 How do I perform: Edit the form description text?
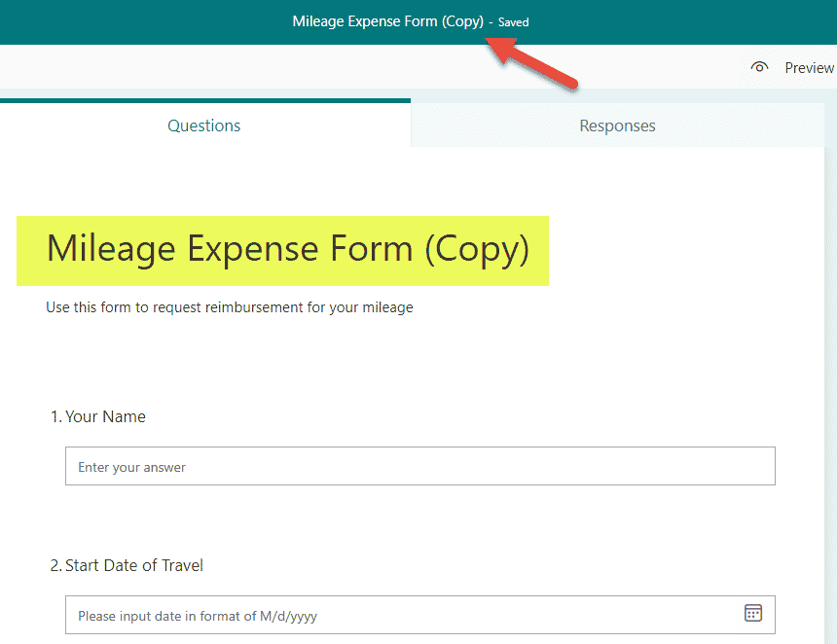(231, 306)
